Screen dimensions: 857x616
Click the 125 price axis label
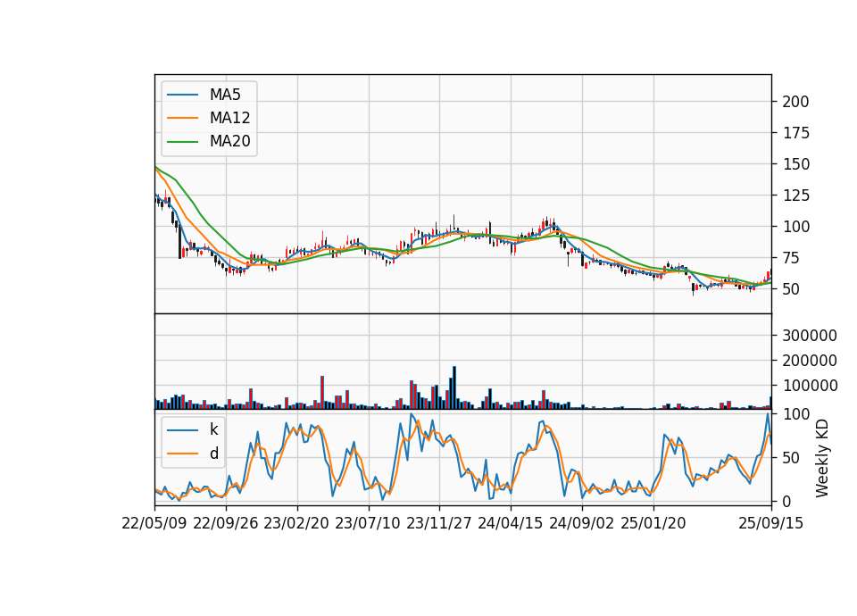coord(795,196)
